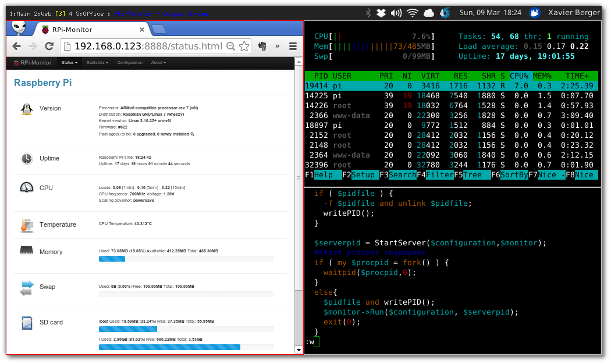Click the volume speaker tray icon
This screenshot has height=364, width=611.
click(396, 13)
